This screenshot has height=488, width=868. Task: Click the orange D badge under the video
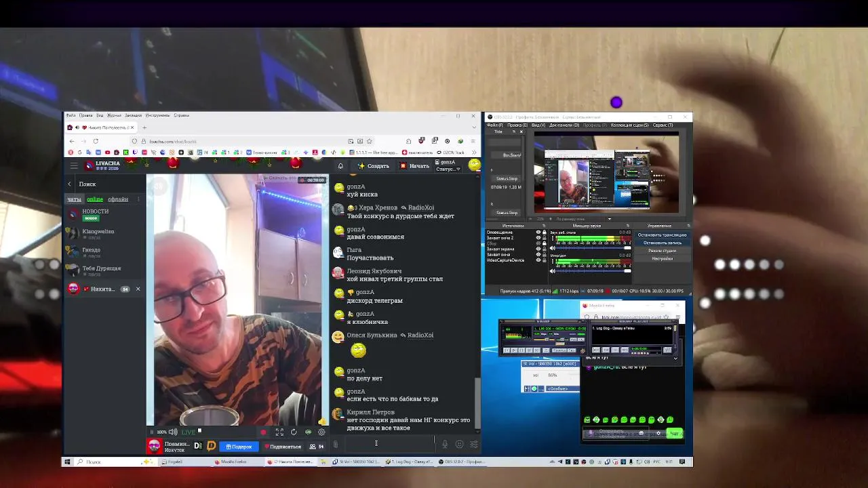(x=211, y=446)
